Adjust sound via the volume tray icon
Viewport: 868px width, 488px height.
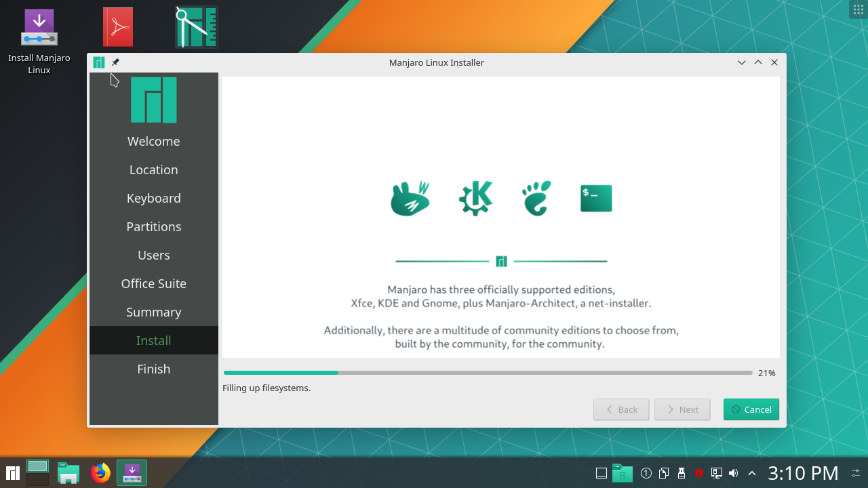coord(734,472)
